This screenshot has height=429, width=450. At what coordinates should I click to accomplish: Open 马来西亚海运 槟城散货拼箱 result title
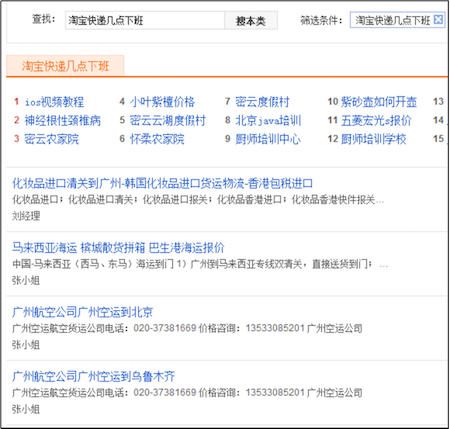(x=118, y=248)
